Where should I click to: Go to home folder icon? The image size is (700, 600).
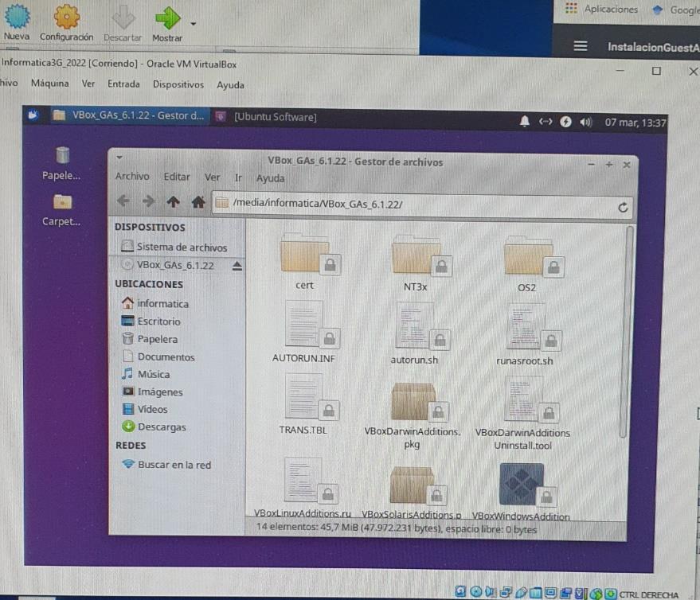198,203
